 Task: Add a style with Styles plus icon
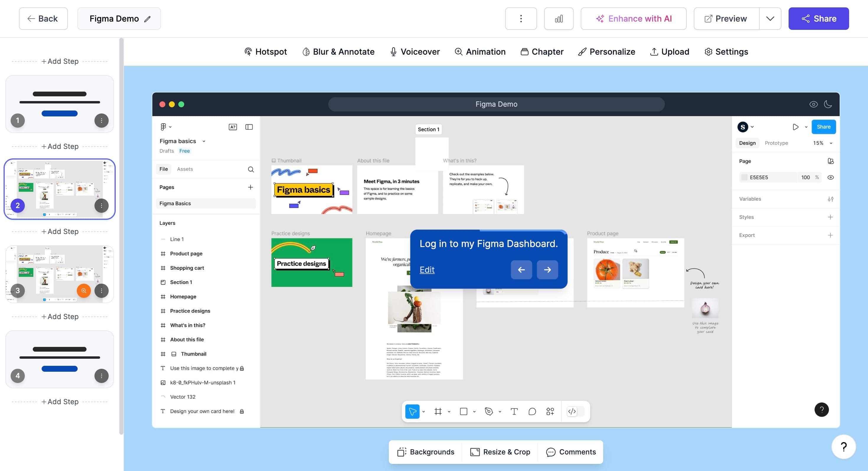click(x=831, y=217)
